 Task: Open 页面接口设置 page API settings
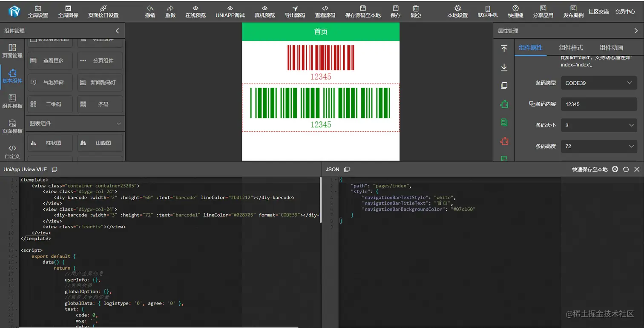(103, 12)
